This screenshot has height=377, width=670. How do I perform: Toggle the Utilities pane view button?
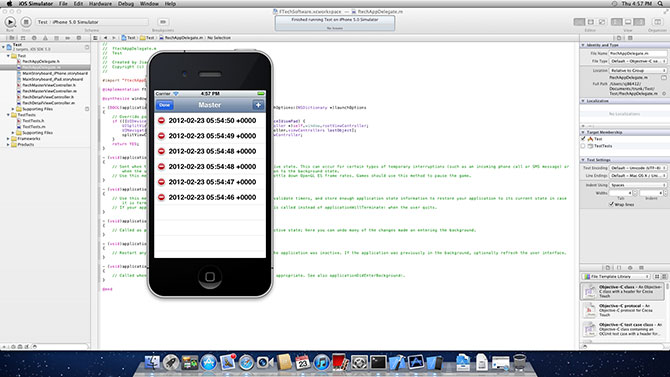[x=639, y=22]
